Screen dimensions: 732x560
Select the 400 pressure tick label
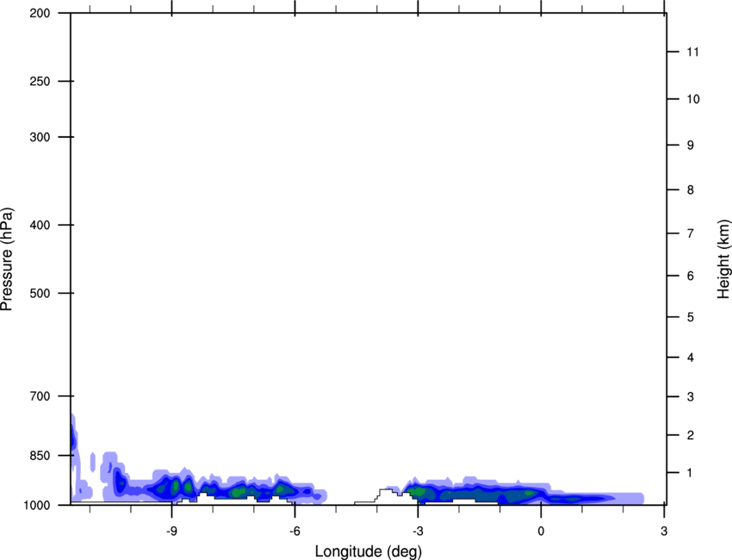[x=40, y=225]
